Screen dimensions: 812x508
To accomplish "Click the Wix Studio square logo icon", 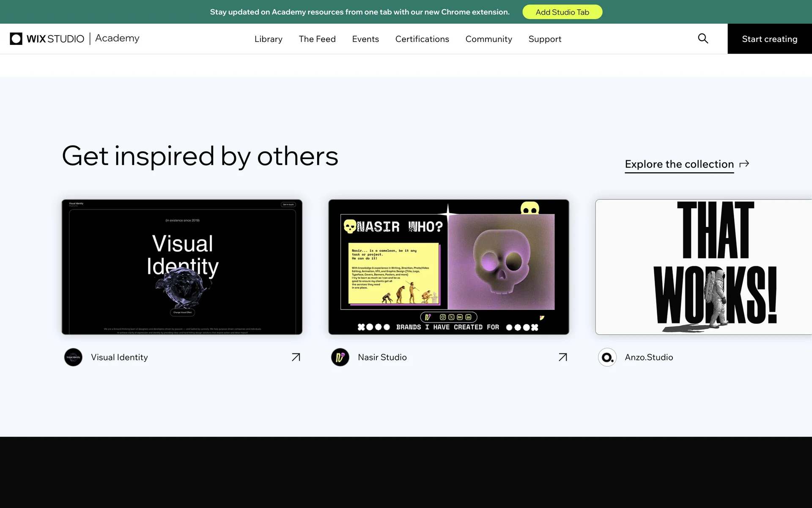I will 16,39.
